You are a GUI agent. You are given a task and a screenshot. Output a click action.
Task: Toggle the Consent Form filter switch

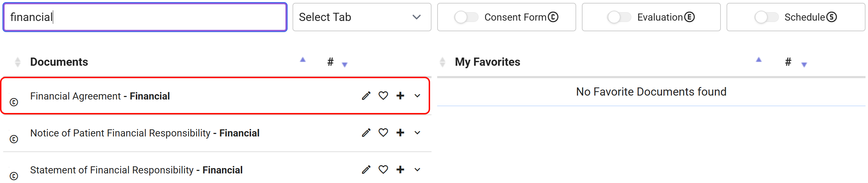coord(466,17)
